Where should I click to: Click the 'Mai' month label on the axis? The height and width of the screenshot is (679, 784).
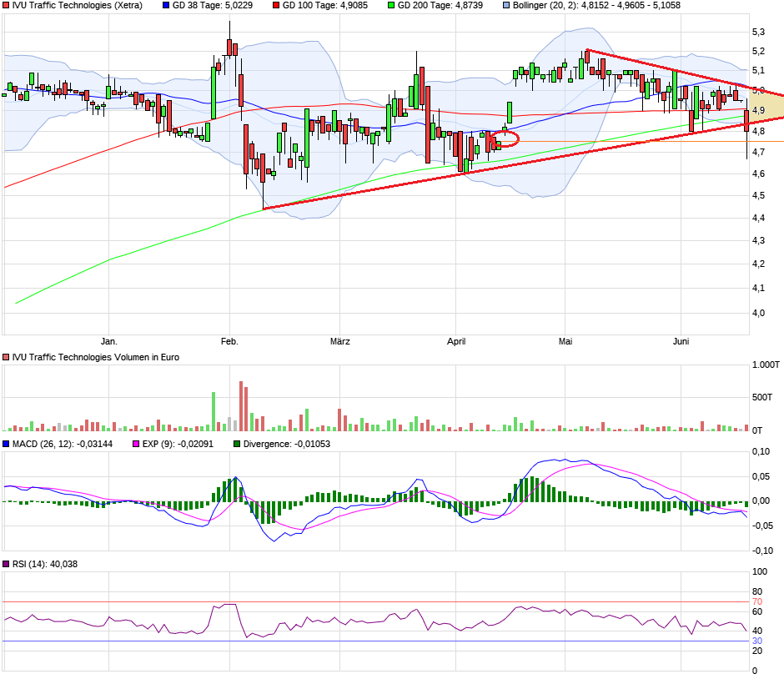point(565,341)
